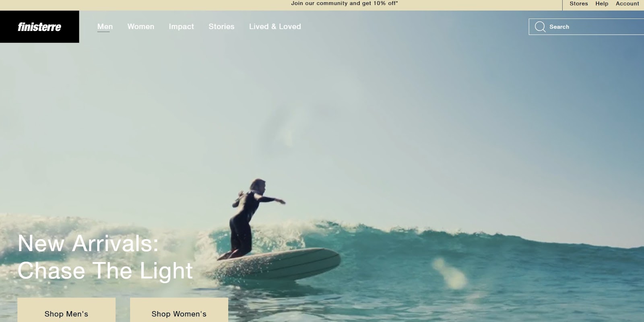This screenshot has height=322, width=644.
Task: Open the Lived & Loved section
Action: [275, 27]
